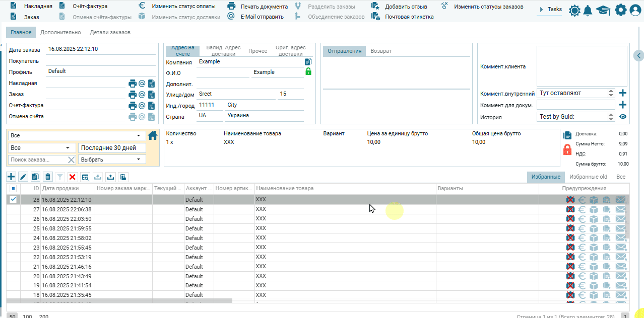Click the trash delete order icon
This screenshot has width=644, height=318.
(48, 177)
